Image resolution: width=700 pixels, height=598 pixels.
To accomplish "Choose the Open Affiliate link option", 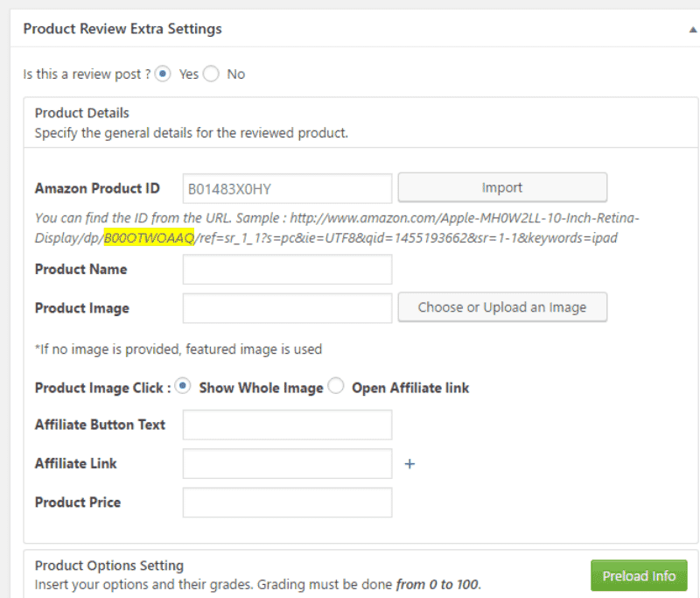I will tap(336, 387).
